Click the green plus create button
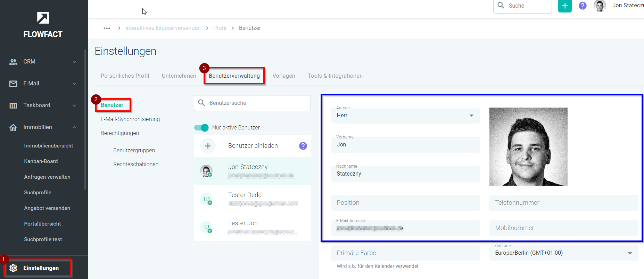Screen dimensions: 644x279 [x=565, y=6]
